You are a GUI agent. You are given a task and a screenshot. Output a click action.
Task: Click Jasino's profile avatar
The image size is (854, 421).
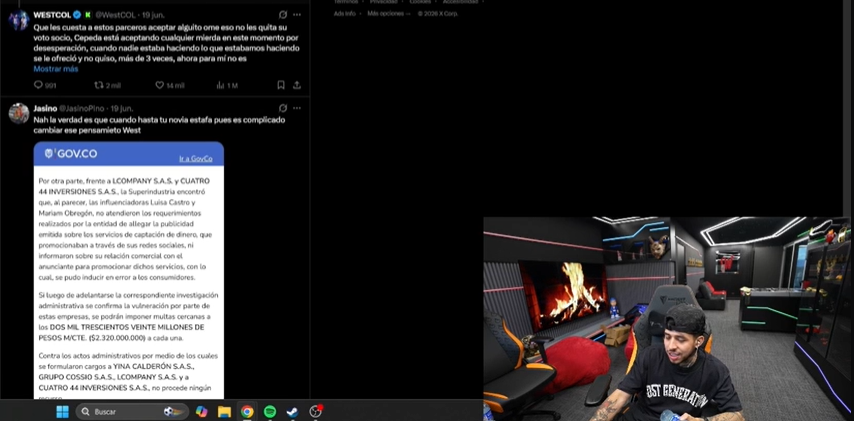click(19, 113)
